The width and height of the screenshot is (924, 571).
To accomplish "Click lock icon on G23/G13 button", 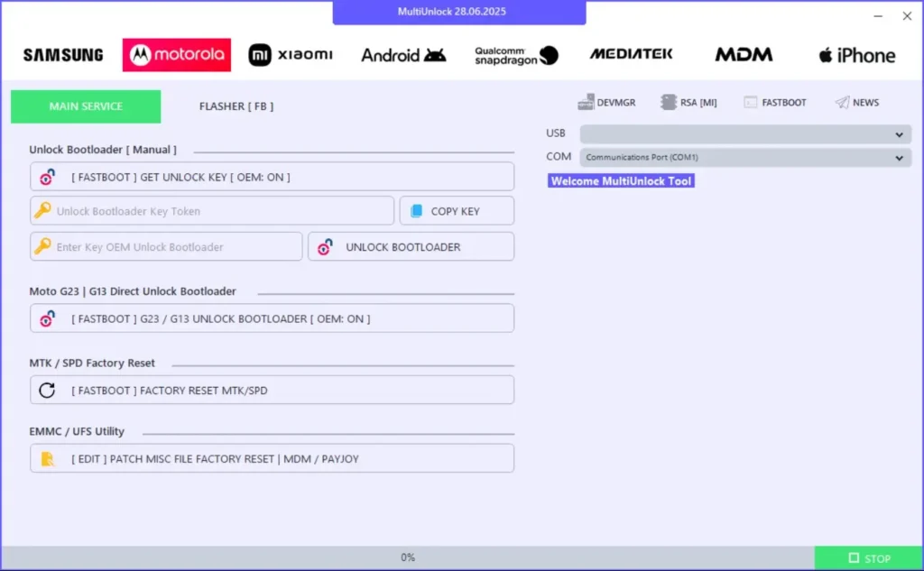I will [x=47, y=318].
